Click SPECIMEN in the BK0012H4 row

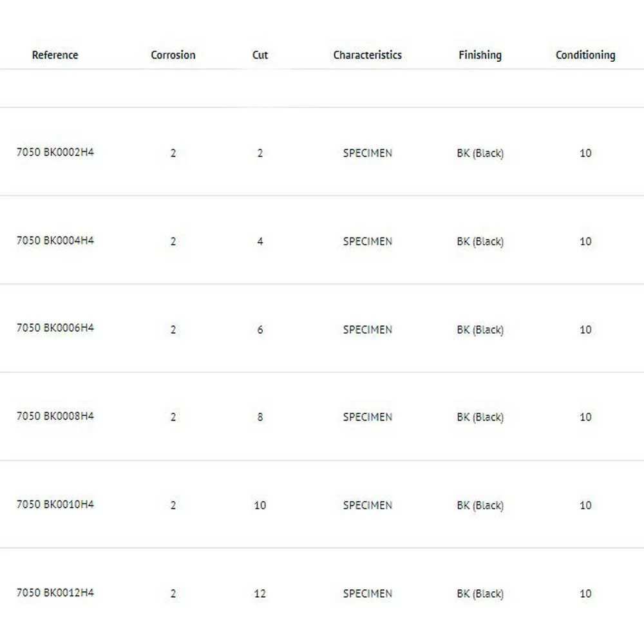pos(367,594)
